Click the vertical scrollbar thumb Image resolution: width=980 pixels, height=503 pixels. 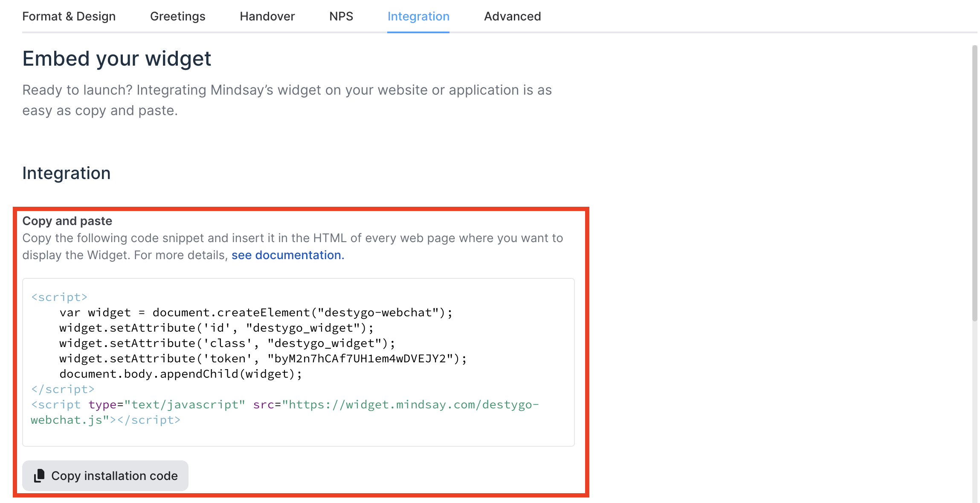(x=974, y=183)
